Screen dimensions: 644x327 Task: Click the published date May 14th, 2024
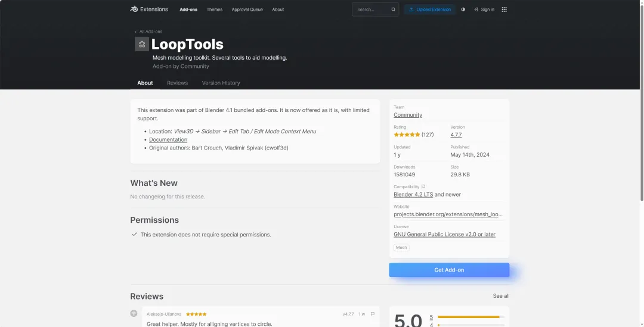[470, 155]
